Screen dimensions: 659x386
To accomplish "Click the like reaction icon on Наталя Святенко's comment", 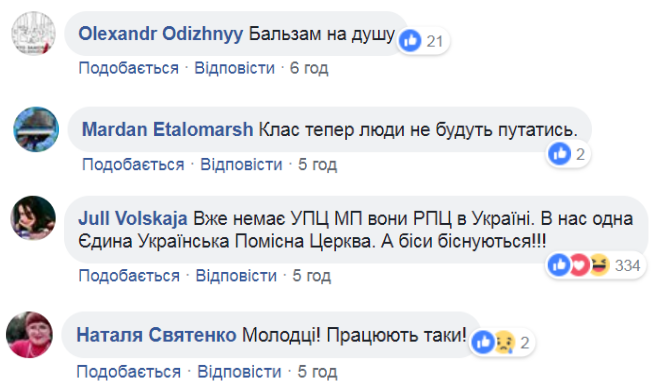I will coord(483,342).
